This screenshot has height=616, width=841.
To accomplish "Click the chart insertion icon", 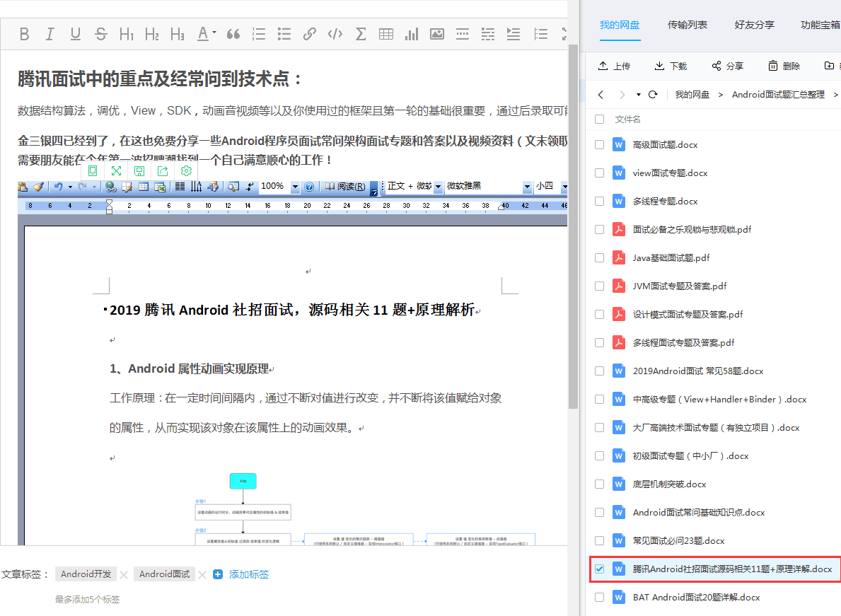I will (411, 33).
